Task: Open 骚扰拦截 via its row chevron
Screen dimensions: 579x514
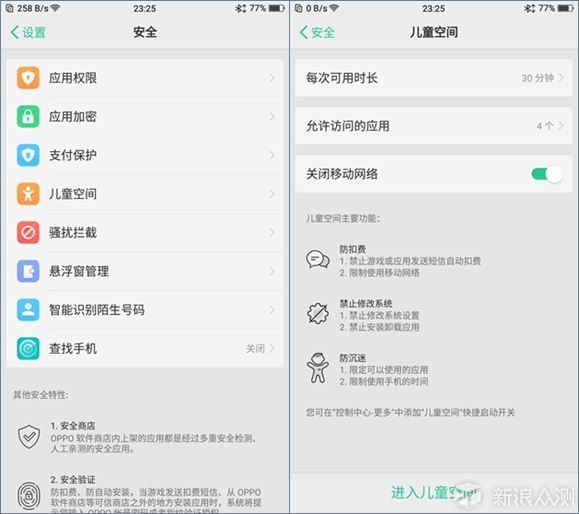Action: pos(272,233)
